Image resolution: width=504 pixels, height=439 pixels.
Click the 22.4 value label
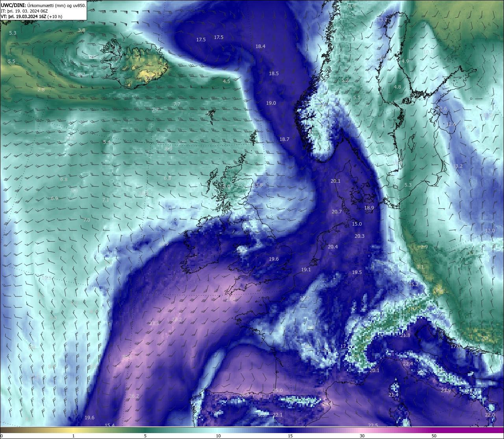coord(408,363)
